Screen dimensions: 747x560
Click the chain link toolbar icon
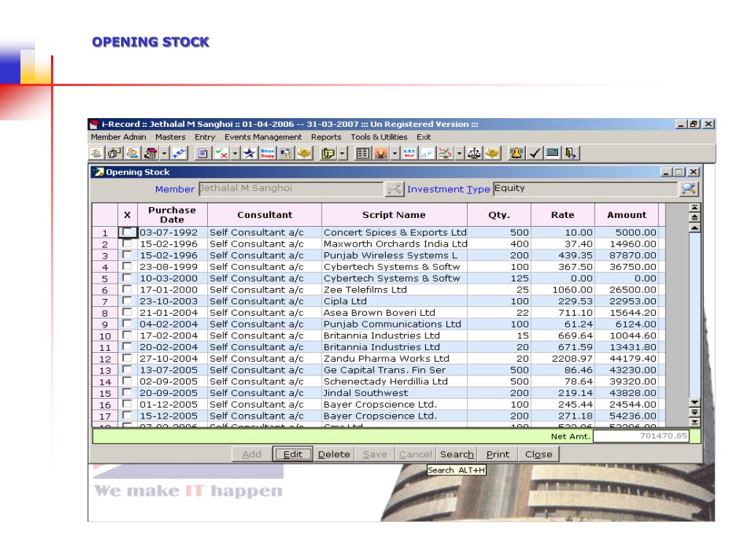coord(427,153)
